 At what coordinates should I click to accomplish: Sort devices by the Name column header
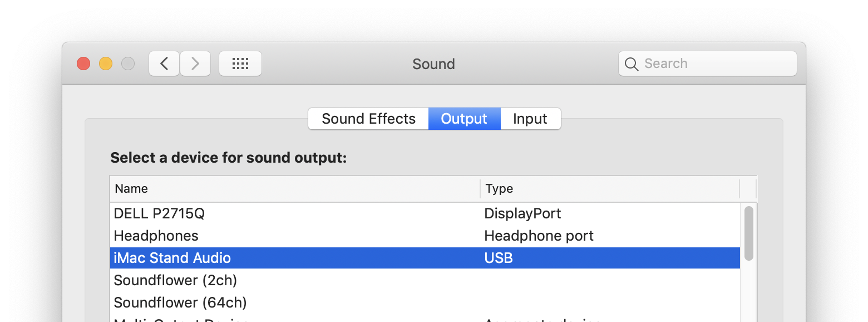(295, 189)
